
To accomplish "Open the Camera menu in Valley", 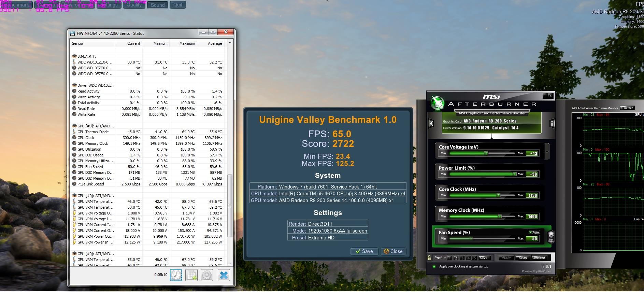I will click(x=47, y=5).
